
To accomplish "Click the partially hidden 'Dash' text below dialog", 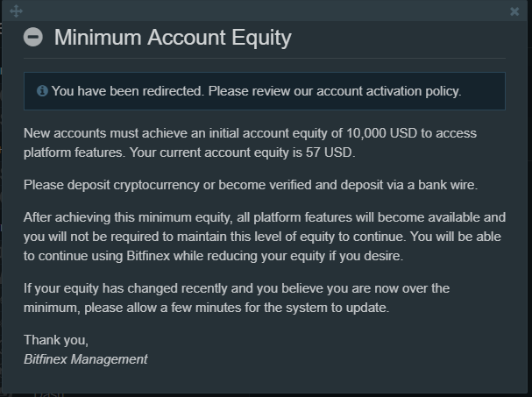I will click(x=49, y=394).
